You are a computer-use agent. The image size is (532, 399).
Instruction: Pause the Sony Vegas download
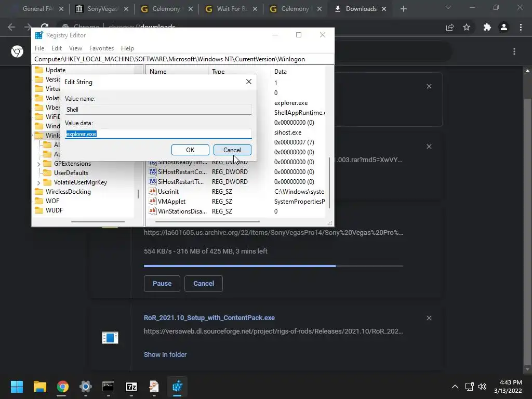coord(162,284)
